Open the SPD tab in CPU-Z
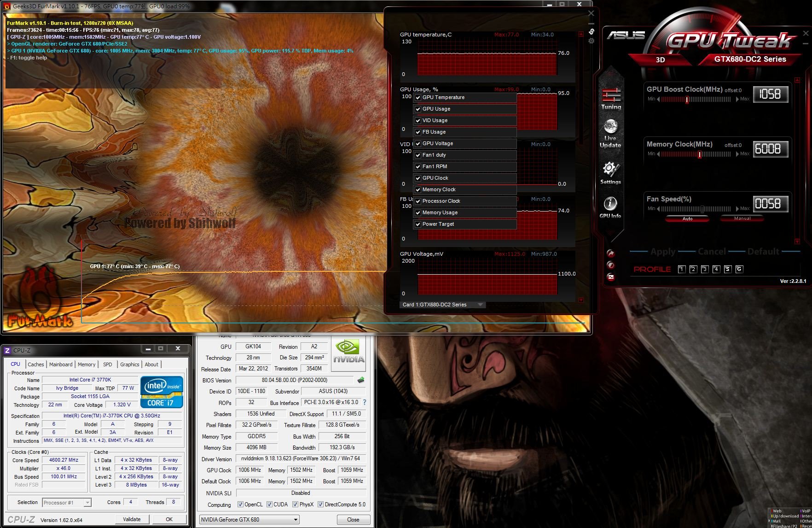812x528 pixels. pyautogui.click(x=108, y=364)
